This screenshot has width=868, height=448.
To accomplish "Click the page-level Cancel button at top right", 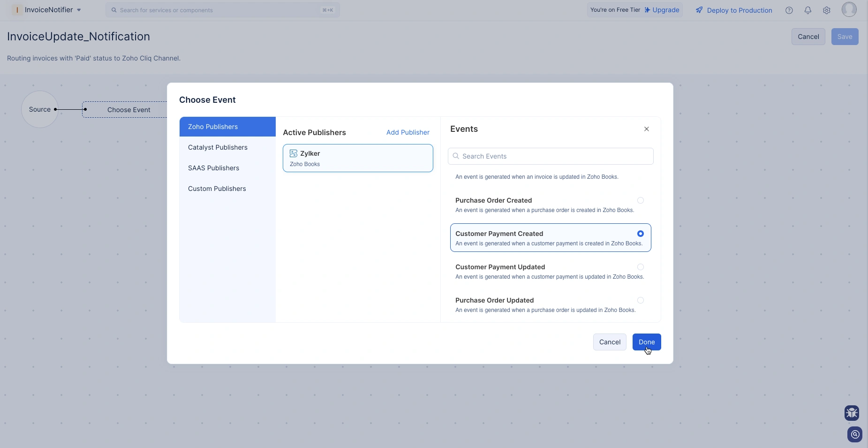I will 808,37.
